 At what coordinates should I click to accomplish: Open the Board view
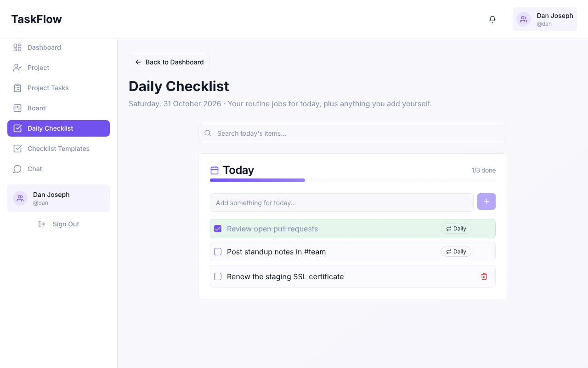(58, 108)
